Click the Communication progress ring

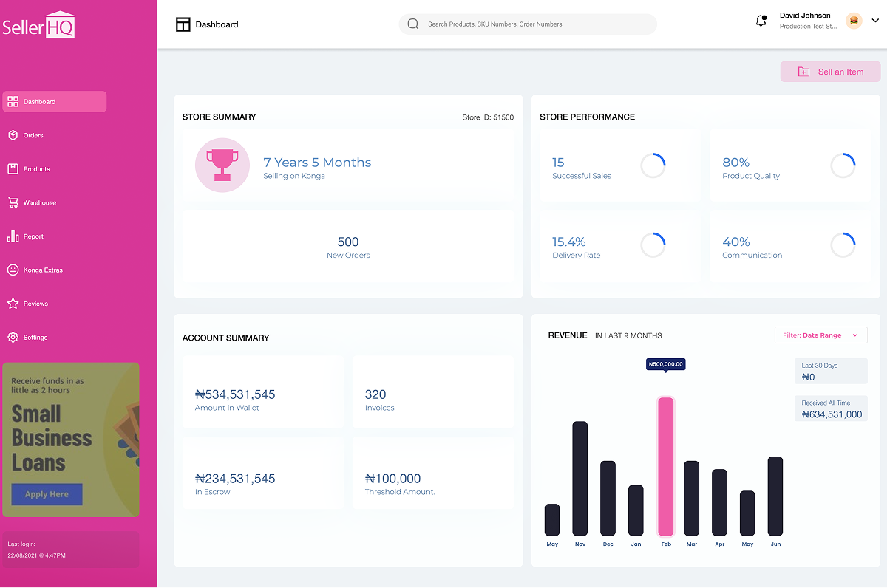click(x=843, y=245)
